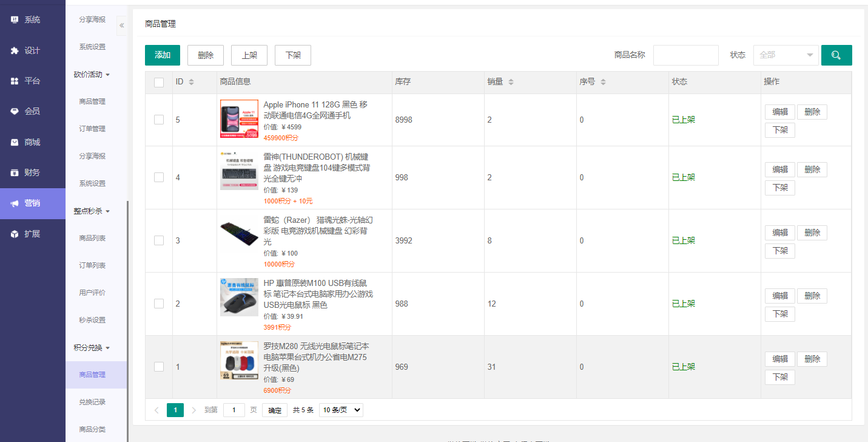868x442 pixels.
Task: Click the 商城 shop icon
Action: click(x=15, y=142)
